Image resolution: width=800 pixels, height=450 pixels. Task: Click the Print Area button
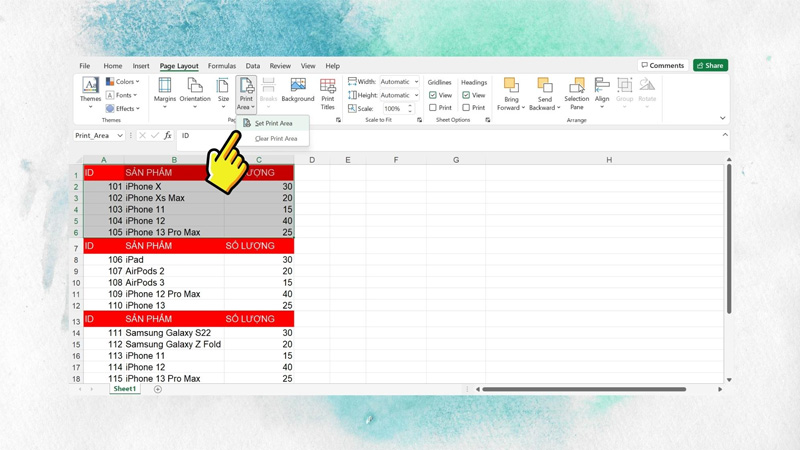click(x=246, y=94)
